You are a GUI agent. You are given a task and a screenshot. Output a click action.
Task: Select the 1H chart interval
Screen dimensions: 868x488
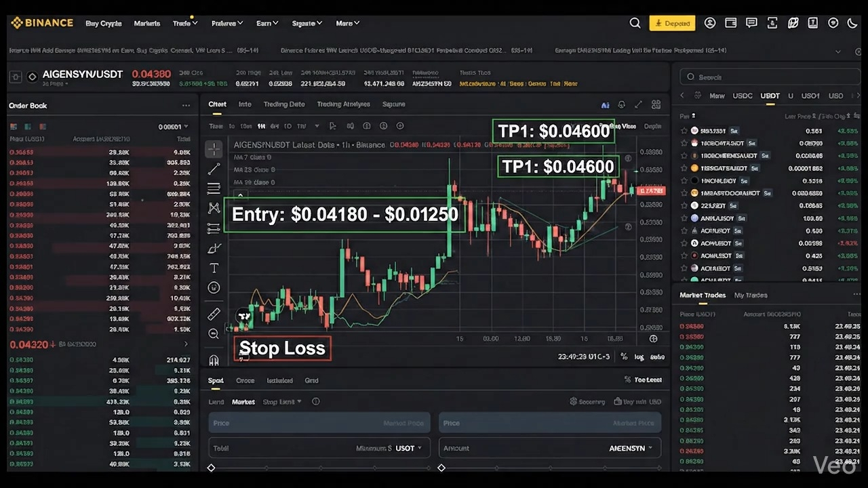(261, 126)
